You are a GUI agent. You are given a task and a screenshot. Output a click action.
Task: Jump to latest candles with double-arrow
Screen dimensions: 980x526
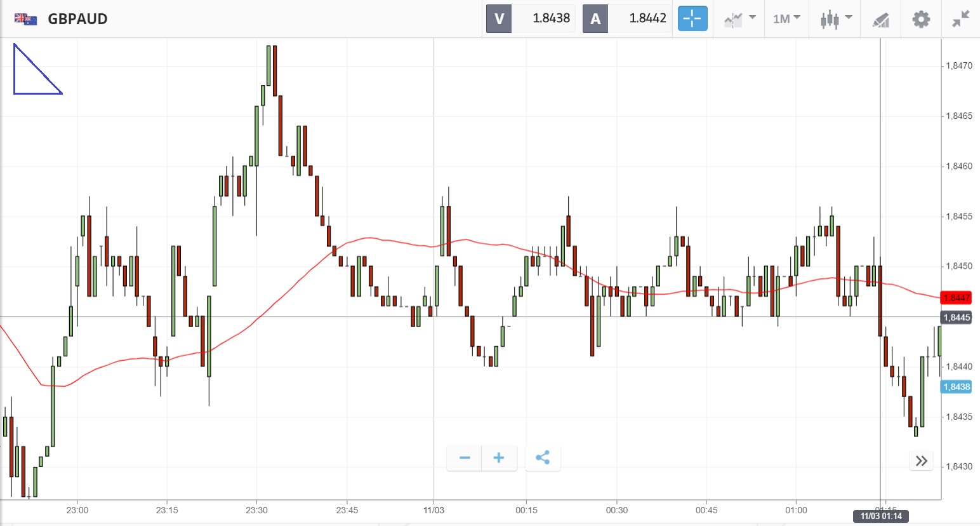(922, 461)
